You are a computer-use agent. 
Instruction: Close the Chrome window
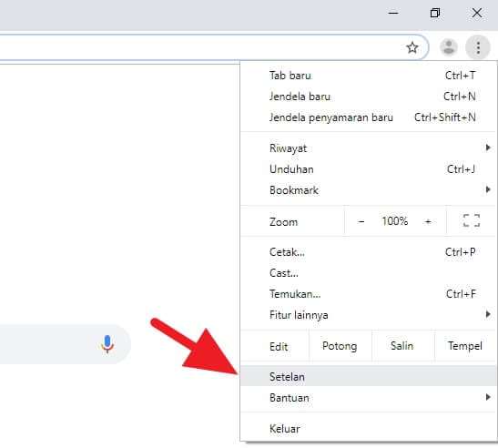pyautogui.click(x=477, y=14)
